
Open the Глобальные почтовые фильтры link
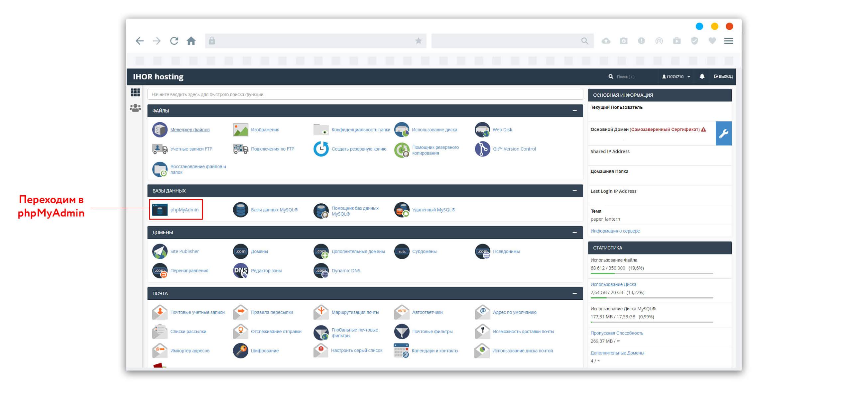(x=354, y=333)
